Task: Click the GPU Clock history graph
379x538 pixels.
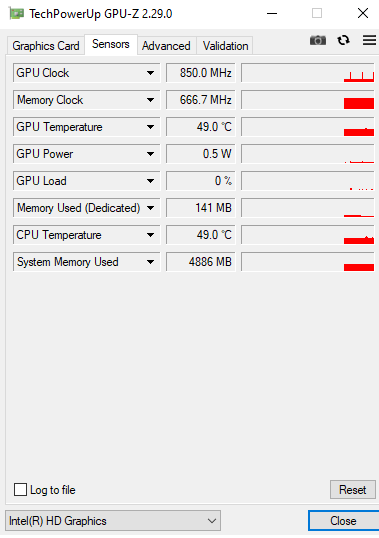Action: 308,73
